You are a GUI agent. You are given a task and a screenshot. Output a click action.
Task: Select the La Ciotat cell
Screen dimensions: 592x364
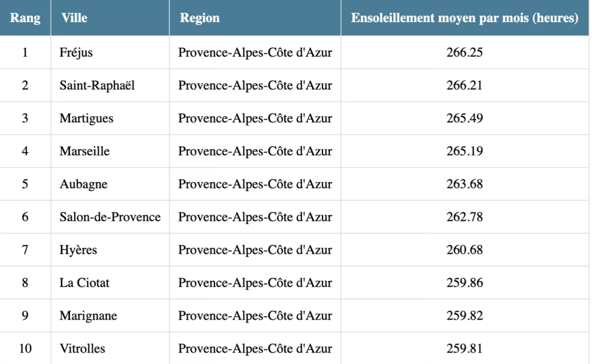pos(84,283)
